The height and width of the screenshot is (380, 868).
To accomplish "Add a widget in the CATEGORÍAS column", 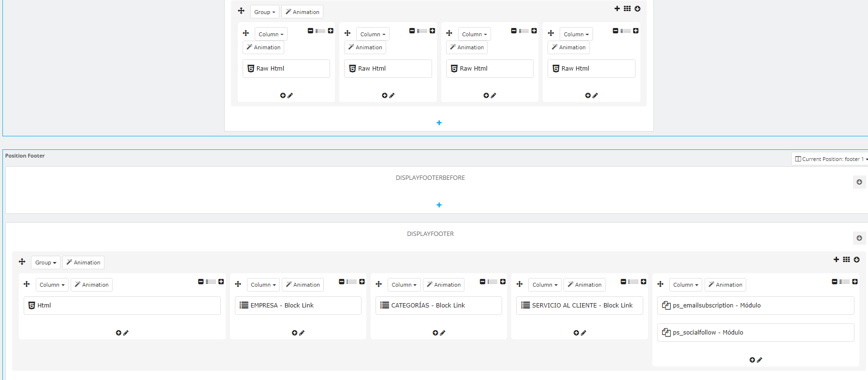I will [435, 333].
